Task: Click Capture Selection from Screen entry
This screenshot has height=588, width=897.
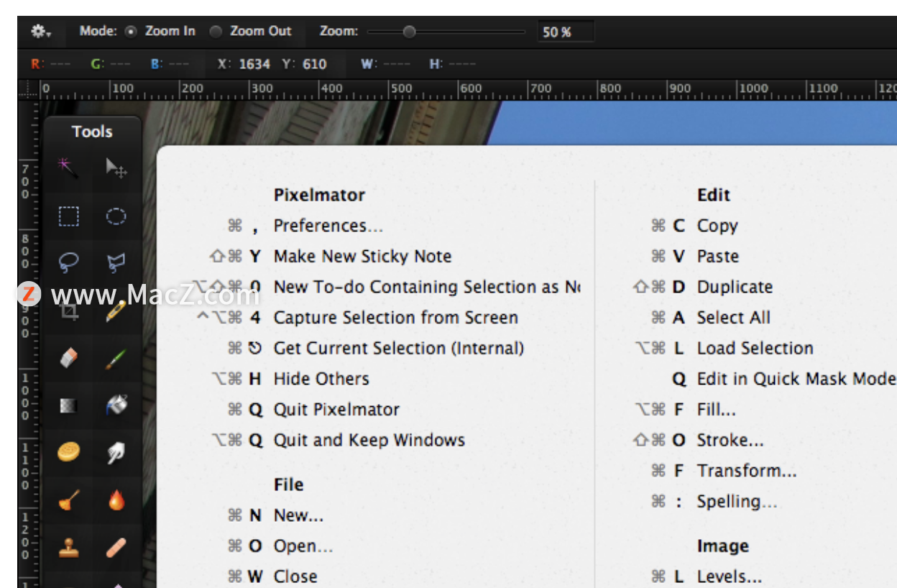Action: click(395, 318)
